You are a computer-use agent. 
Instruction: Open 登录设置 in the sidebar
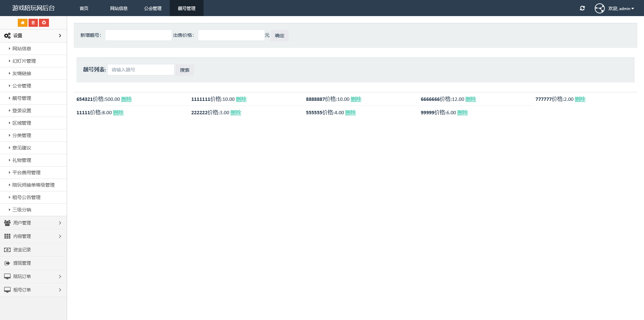[x=34, y=111]
